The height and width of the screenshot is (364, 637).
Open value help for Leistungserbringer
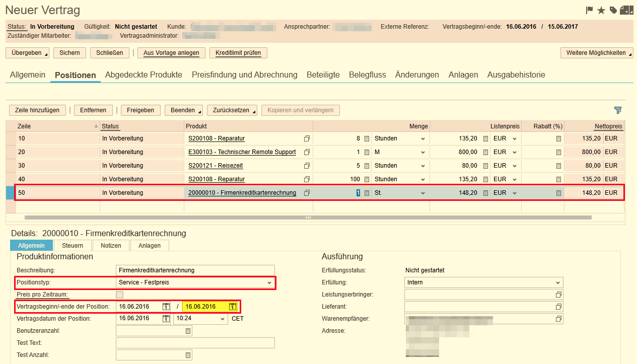tap(558, 295)
